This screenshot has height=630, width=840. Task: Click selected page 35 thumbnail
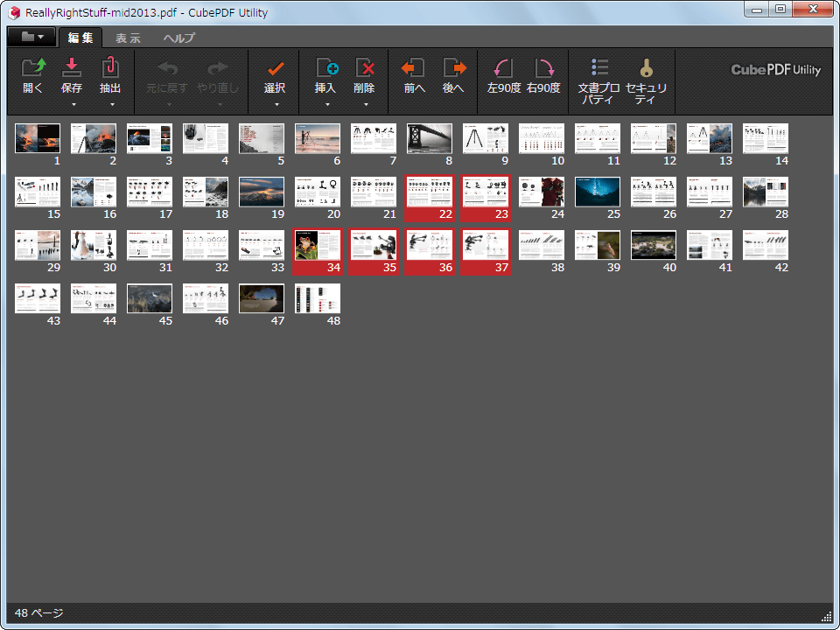[374, 245]
